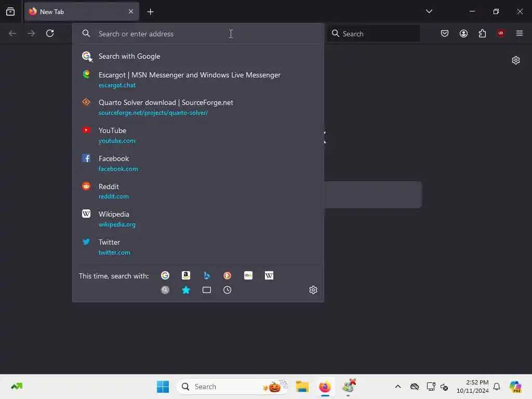This screenshot has width=532, height=399.
Task: Open the Firefox account icon
Action: point(463,33)
